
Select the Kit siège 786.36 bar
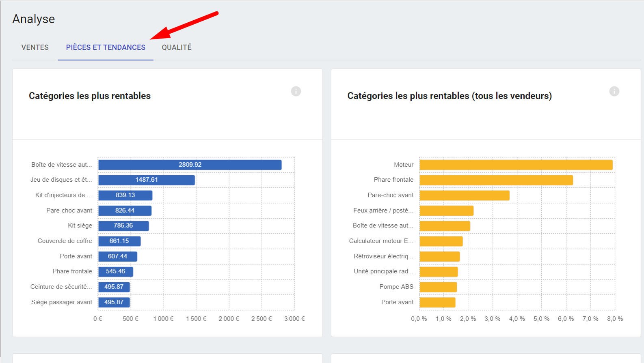coord(123,226)
